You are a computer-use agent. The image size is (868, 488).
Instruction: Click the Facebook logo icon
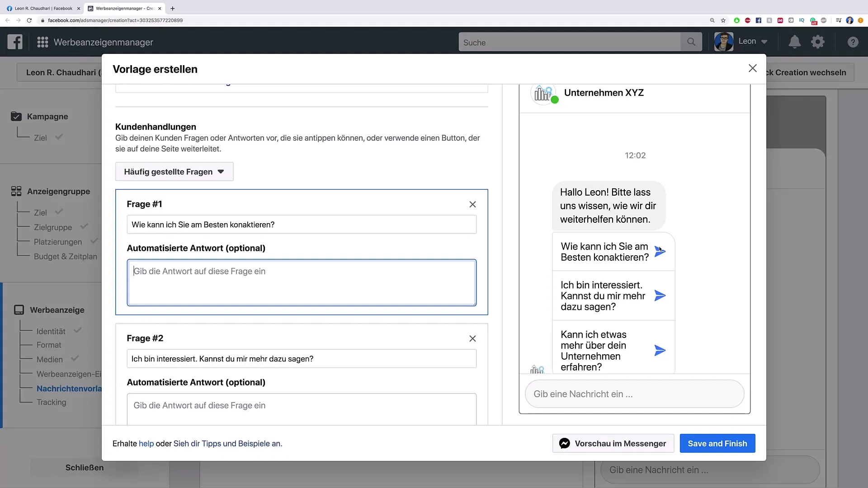click(x=15, y=42)
